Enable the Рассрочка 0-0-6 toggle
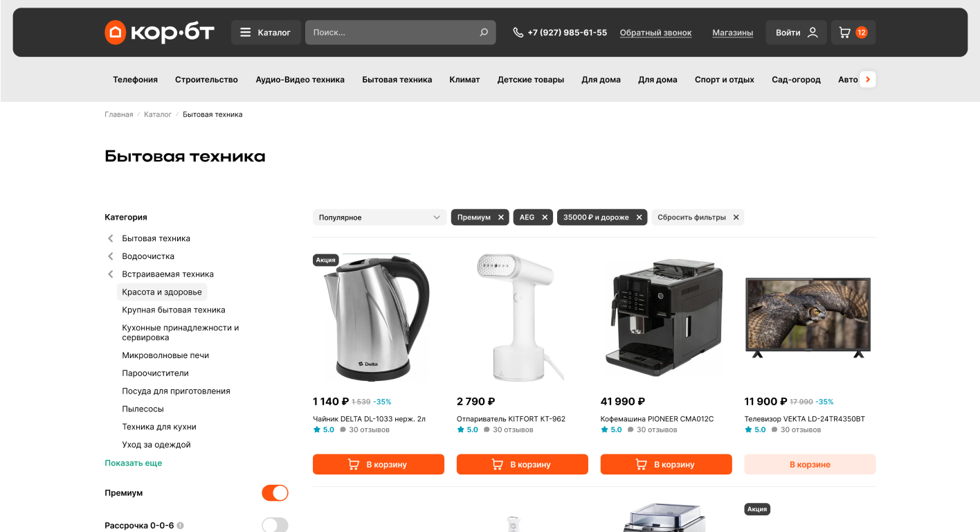 pyautogui.click(x=275, y=525)
